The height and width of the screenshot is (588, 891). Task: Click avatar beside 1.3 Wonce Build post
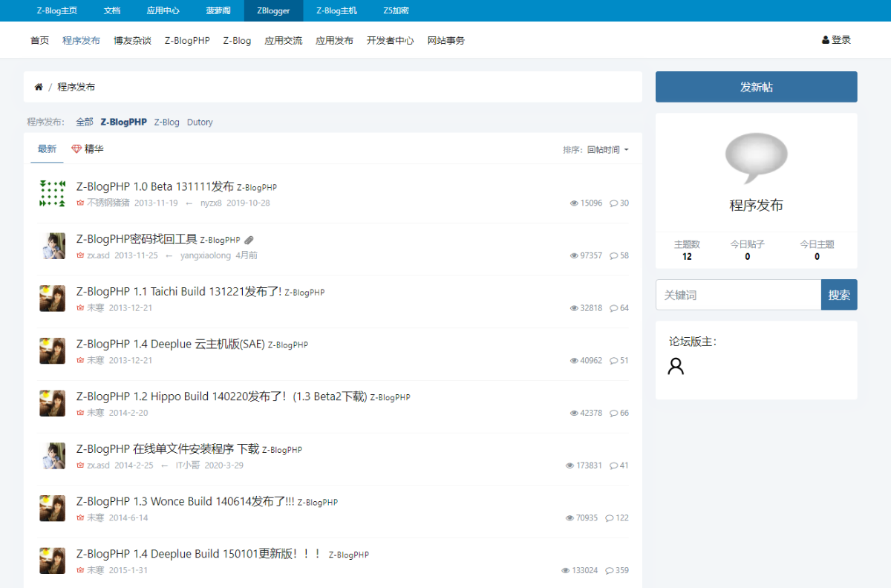(x=53, y=509)
